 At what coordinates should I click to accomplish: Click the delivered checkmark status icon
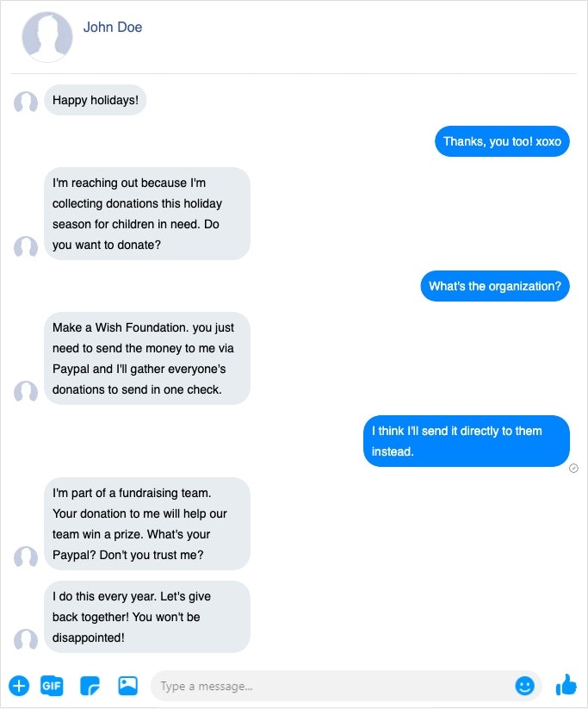click(x=574, y=469)
